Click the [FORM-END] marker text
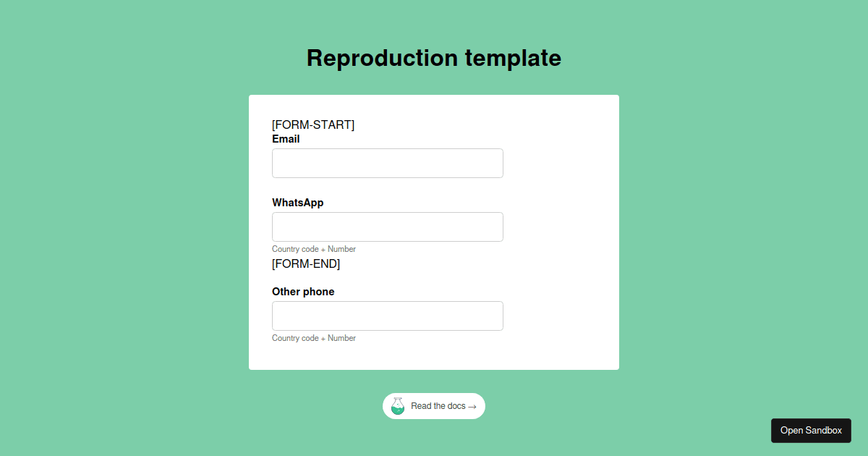Image resolution: width=868 pixels, height=456 pixels. tap(305, 263)
